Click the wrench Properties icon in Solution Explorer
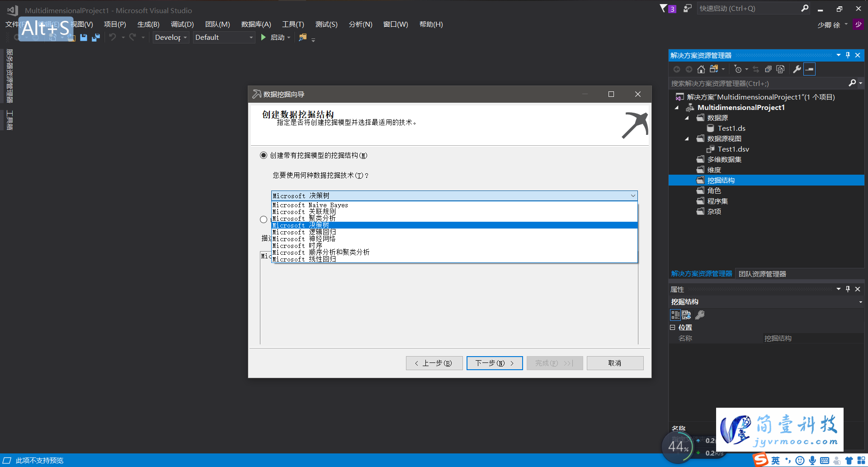868x467 pixels. [797, 69]
